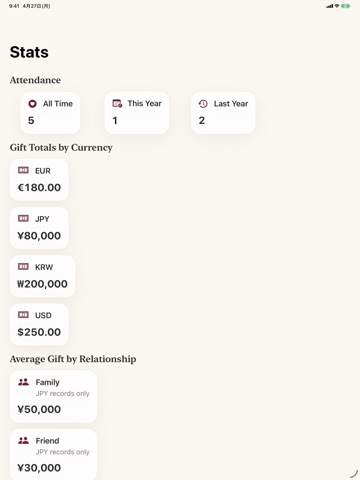360x480 pixels.
Task: Tap the All Time attendance count 5
Action: point(31,120)
